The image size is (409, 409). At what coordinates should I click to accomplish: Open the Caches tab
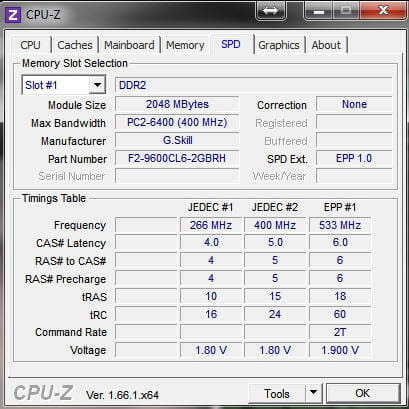coord(75,45)
